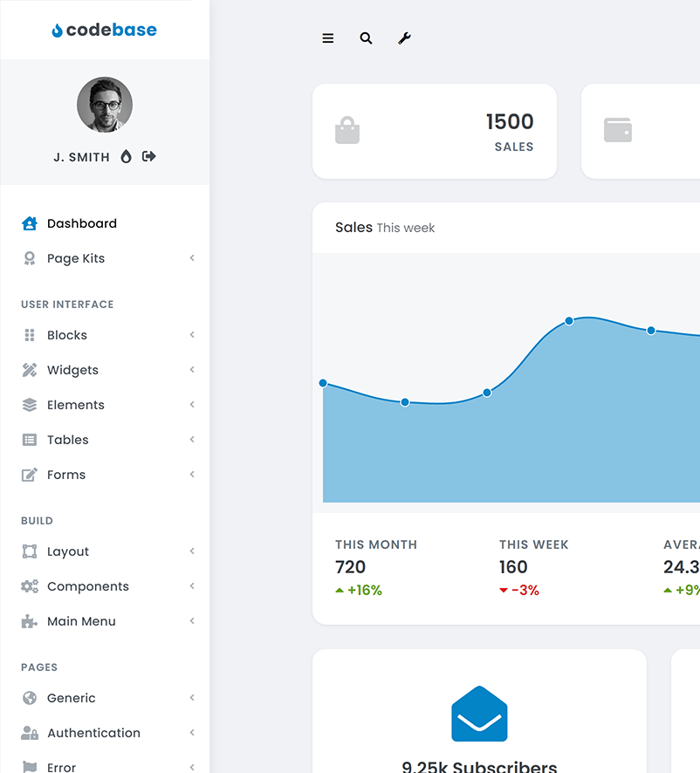This screenshot has width=700, height=773.
Task: Click the codebase logo
Action: pyautogui.click(x=104, y=30)
